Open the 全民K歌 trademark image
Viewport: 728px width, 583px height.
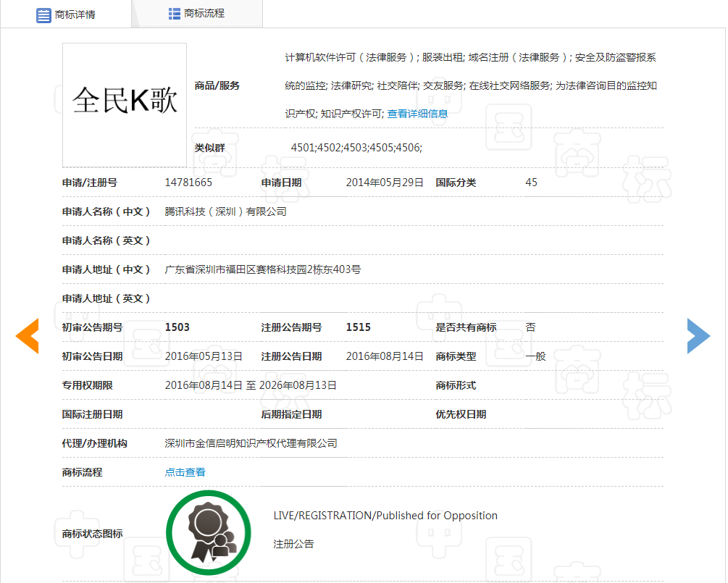coord(125,105)
